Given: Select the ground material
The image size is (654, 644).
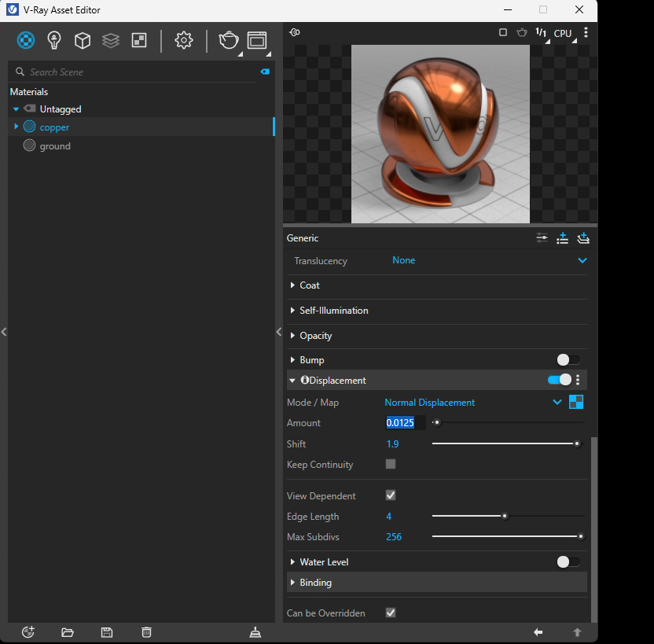Looking at the screenshot, I should [x=55, y=146].
